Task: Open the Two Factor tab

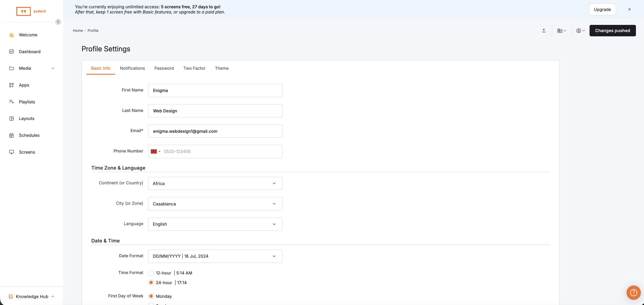Action: [x=194, y=68]
